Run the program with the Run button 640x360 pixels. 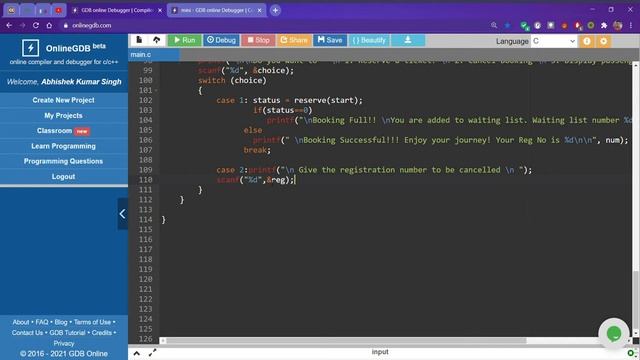point(184,40)
